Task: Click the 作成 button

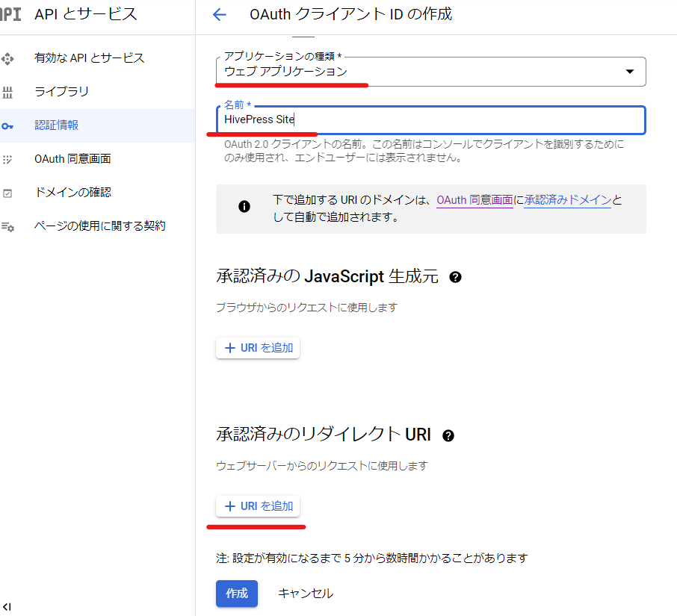Action: [x=237, y=594]
